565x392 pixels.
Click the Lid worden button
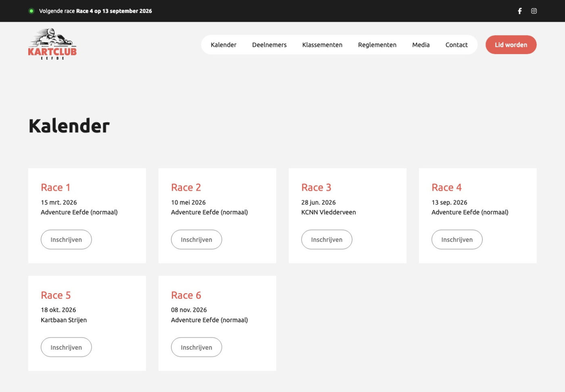(x=511, y=45)
